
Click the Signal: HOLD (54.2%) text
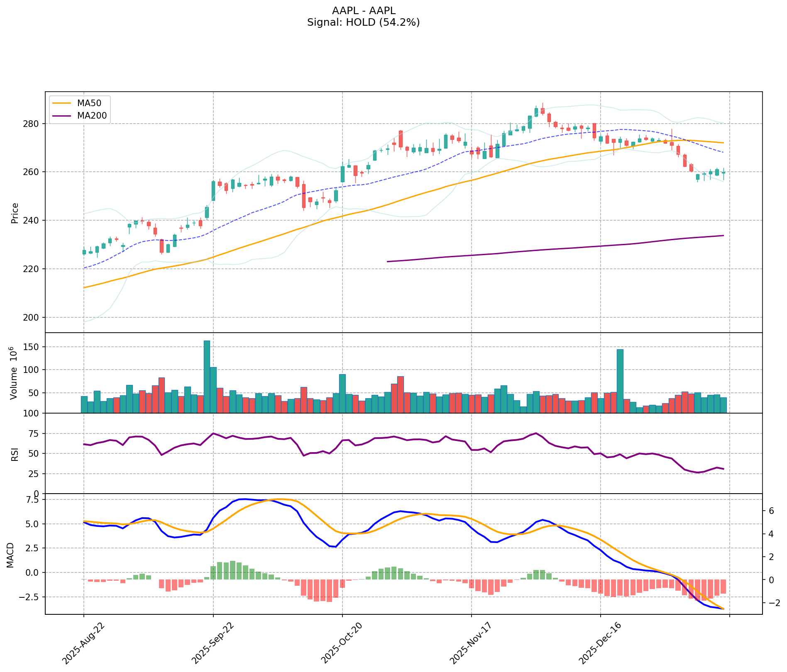[x=363, y=22]
